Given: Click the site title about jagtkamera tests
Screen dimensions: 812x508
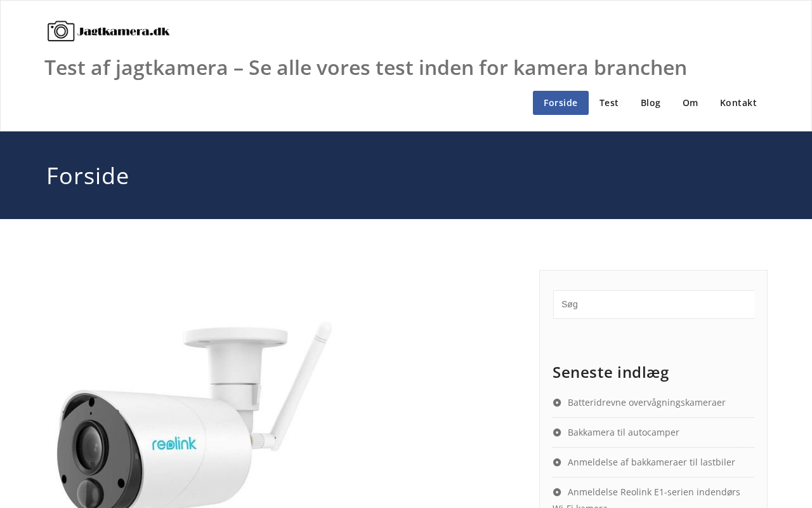Looking at the screenshot, I should pos(365,67).
